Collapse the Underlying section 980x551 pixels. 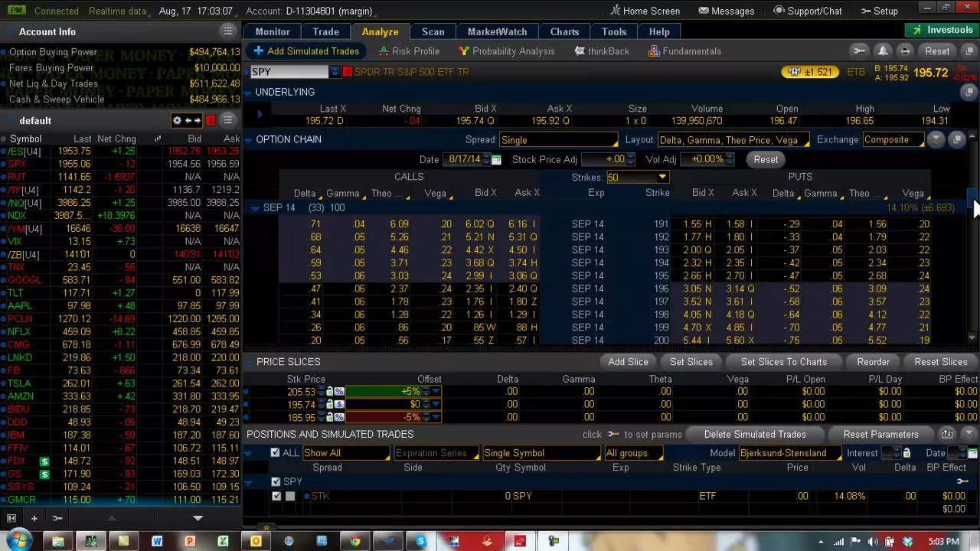(x=247, y=92)
